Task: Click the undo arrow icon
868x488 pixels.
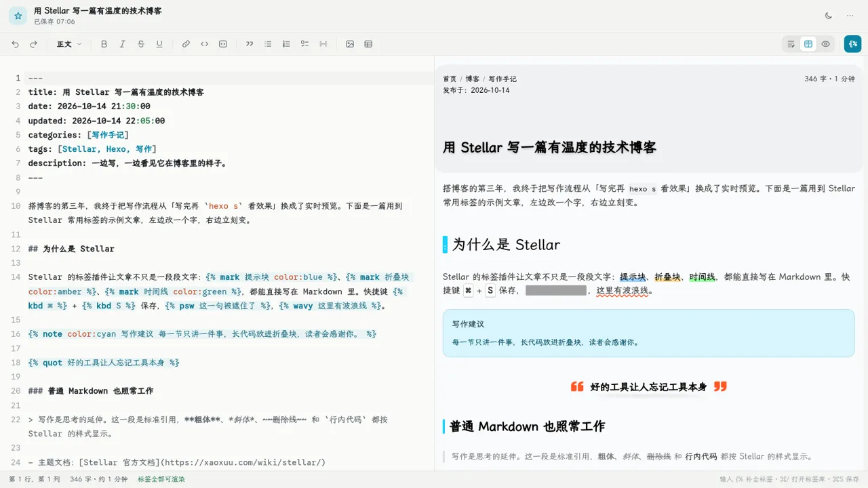Action: 16,44
